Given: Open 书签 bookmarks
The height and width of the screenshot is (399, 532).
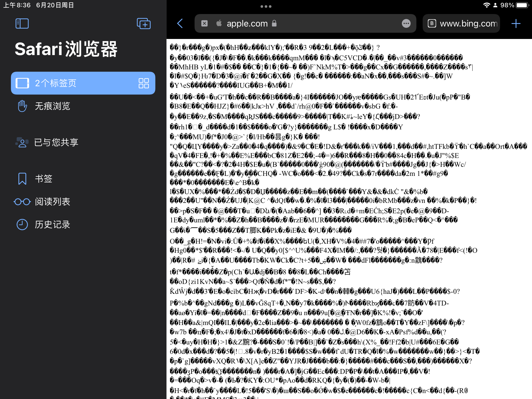Looking at the screenshot, I should coord(44,179).
